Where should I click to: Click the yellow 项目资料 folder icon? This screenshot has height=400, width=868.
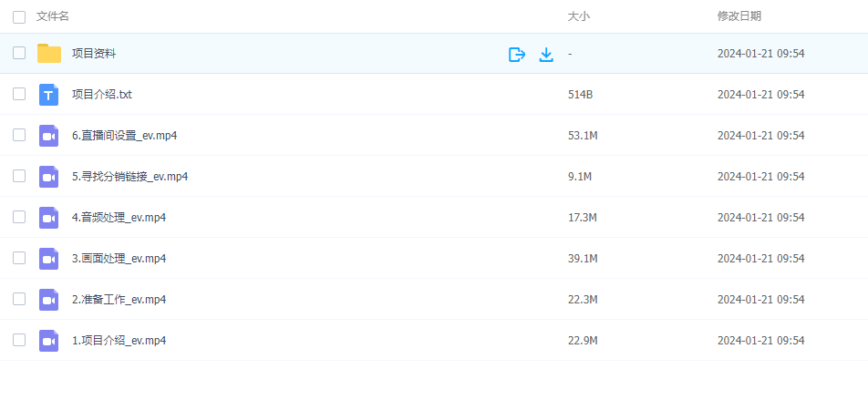point(49,54)
